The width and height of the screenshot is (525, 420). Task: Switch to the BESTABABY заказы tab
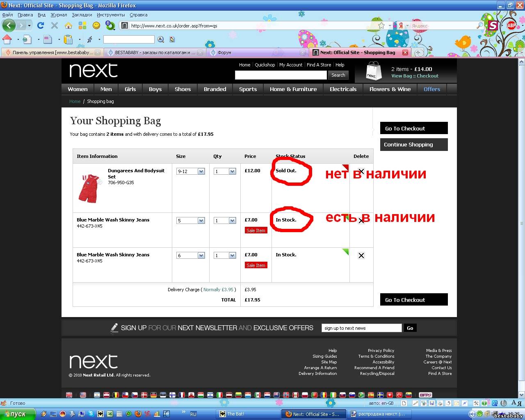point(154,52)
